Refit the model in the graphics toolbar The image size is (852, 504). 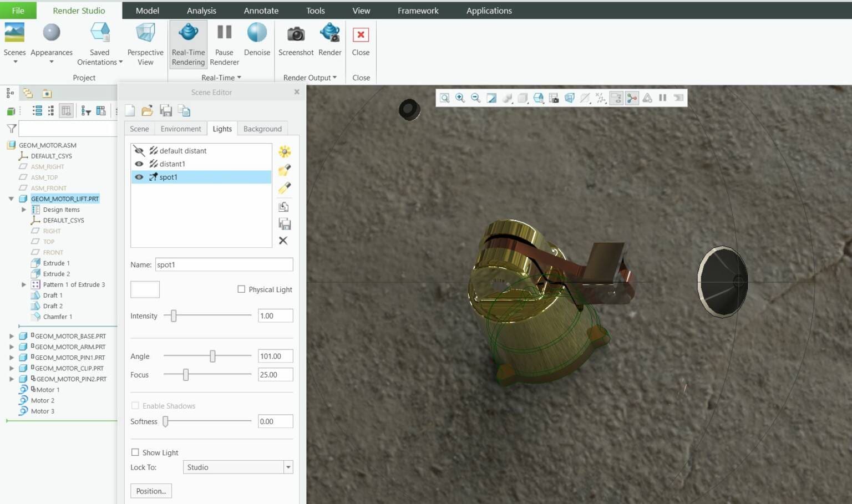(x=445, y=98)
